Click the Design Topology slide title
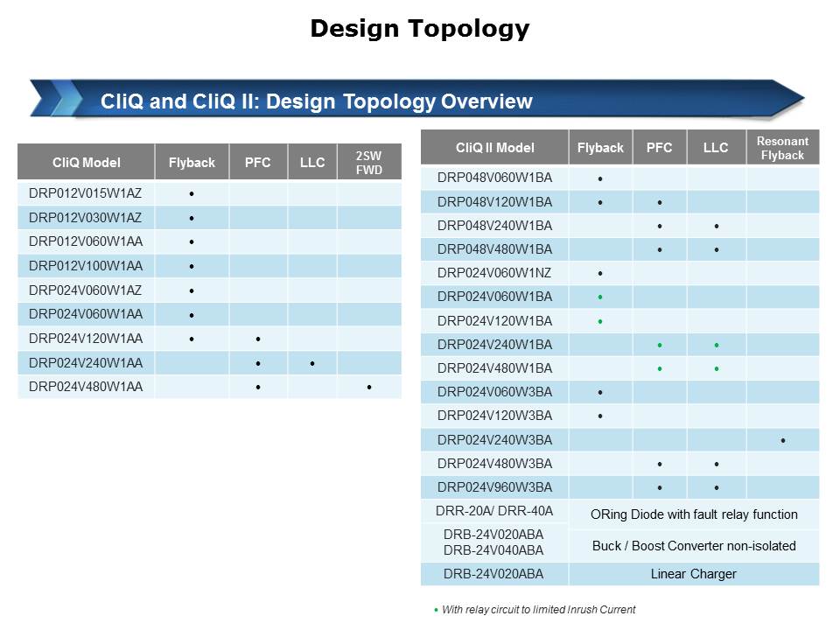 click(420, 29)
